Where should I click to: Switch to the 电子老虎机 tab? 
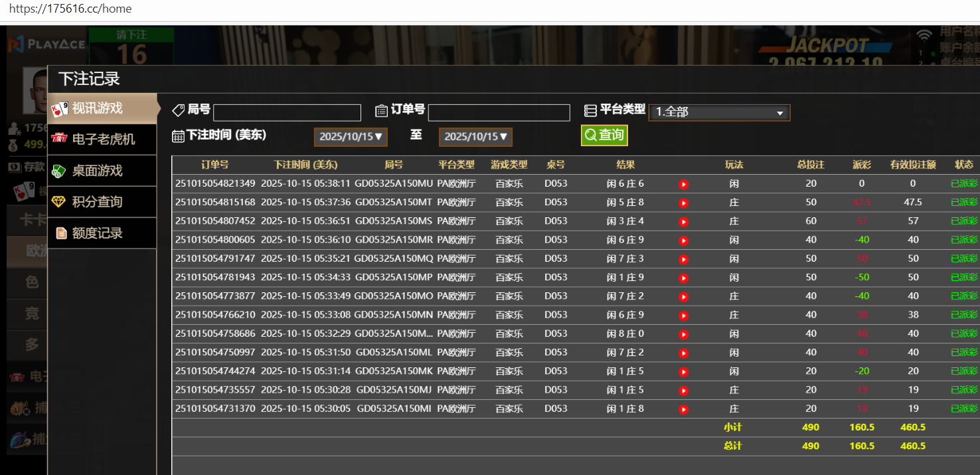coord(103,140)
